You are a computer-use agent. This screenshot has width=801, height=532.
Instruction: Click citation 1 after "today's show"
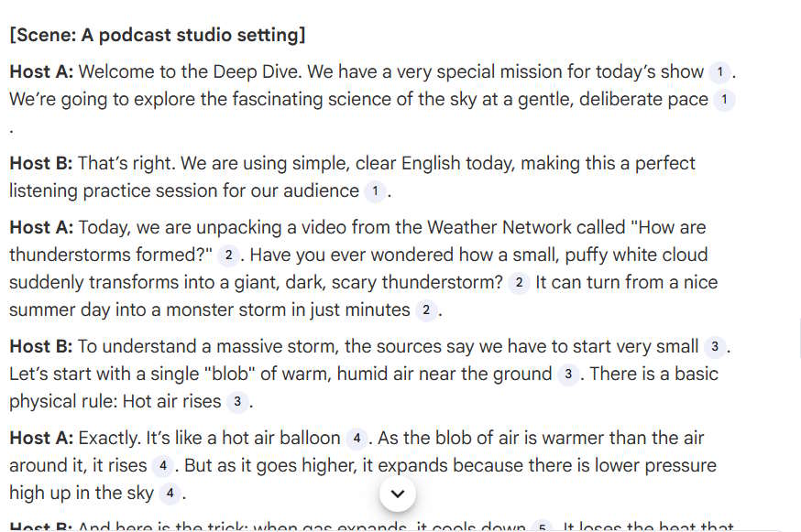tap(719, 71)
